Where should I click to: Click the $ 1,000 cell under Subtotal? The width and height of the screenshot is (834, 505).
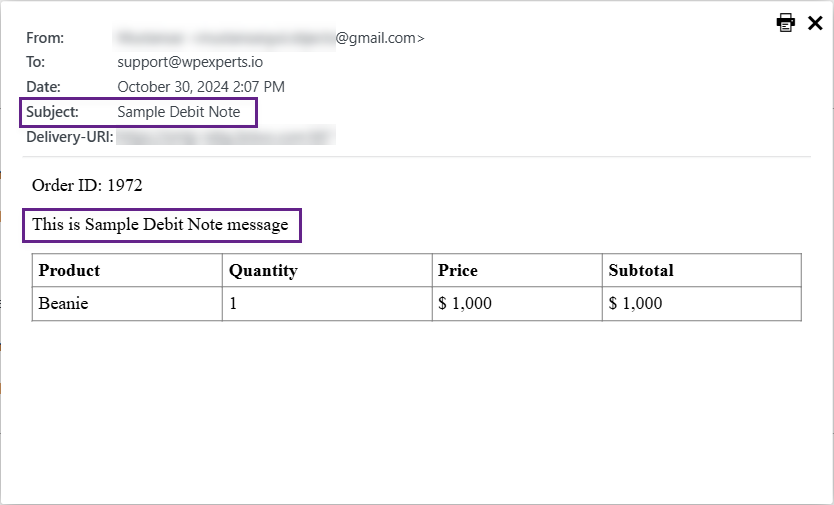pyautogui.click(x=702, y=304)
